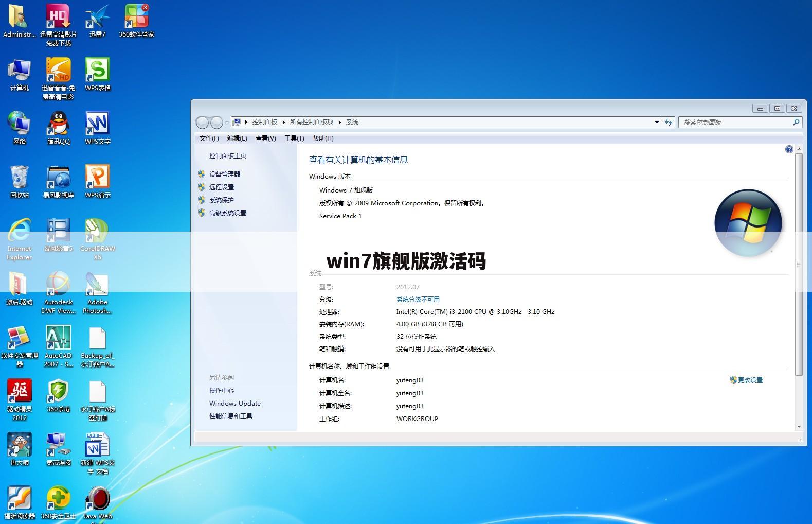Launch WPS文字 desktop icon
Viewport: 812px width, 524px height.
click(x=97, y=128)
